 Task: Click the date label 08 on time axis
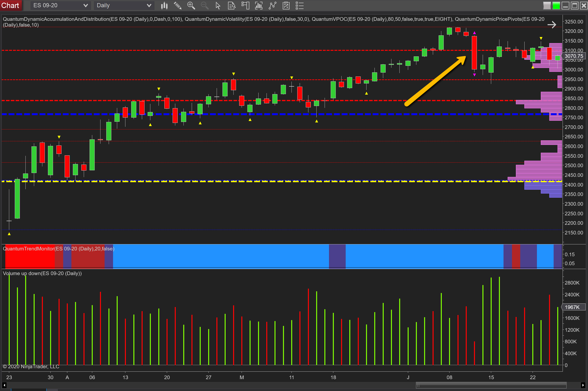point(449,377)
